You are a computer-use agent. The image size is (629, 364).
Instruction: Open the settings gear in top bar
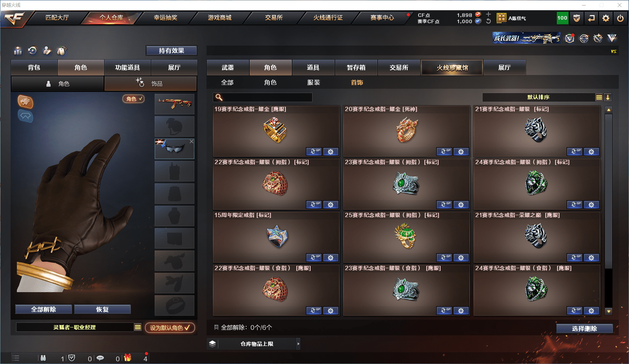pos(606,18)
